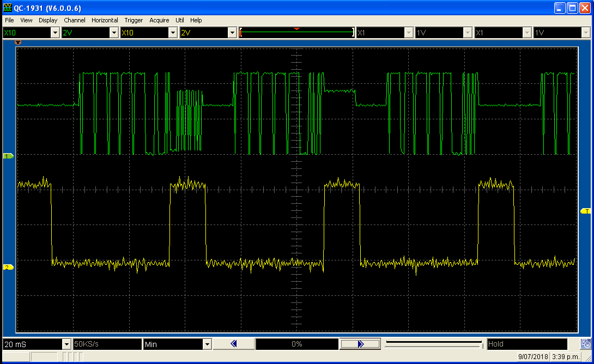Screen dimensions: 594x364
Task: Click the blue right-scroll arrow in the status bar
Action: tap(360, 344)
